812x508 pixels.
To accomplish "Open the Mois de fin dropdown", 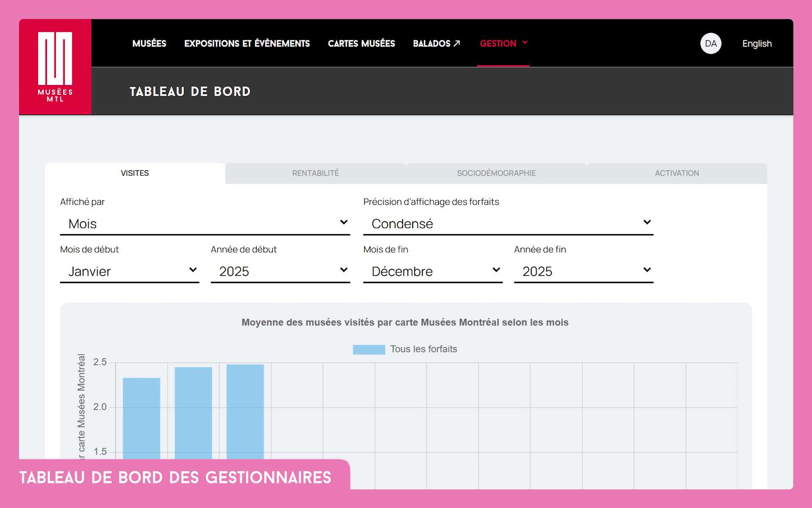I will click(433, 271).
